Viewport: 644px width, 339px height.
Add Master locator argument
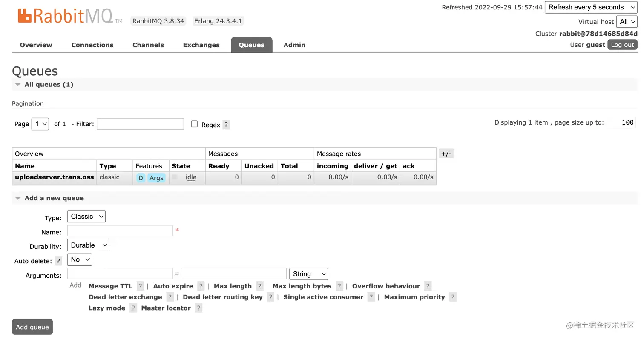166,308
